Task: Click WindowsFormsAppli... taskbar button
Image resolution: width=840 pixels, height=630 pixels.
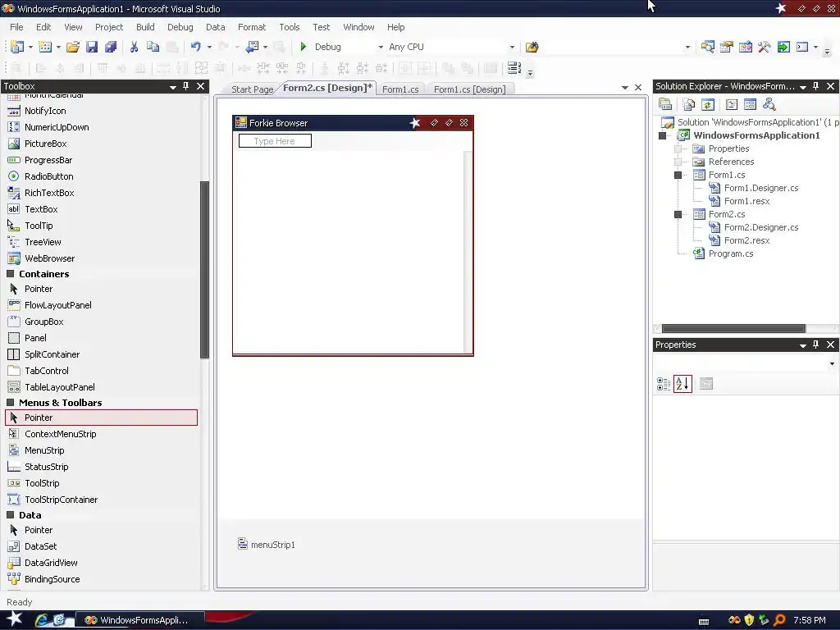Action: [139, 620]
